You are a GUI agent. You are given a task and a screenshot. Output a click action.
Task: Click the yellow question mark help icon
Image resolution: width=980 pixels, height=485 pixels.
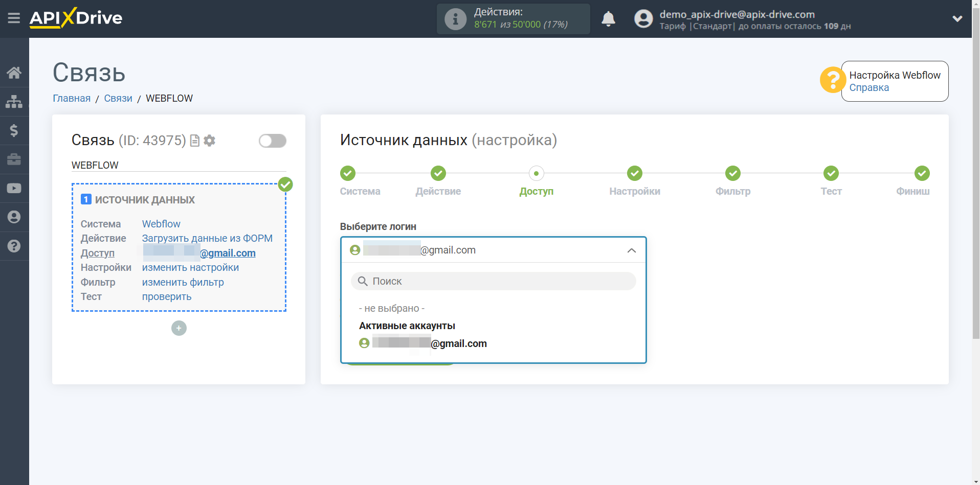(832, 80)
